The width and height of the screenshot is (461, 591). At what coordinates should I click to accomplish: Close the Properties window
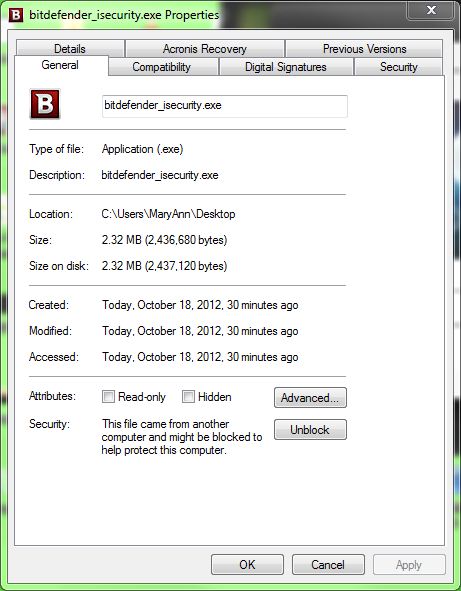coord(430,10)
